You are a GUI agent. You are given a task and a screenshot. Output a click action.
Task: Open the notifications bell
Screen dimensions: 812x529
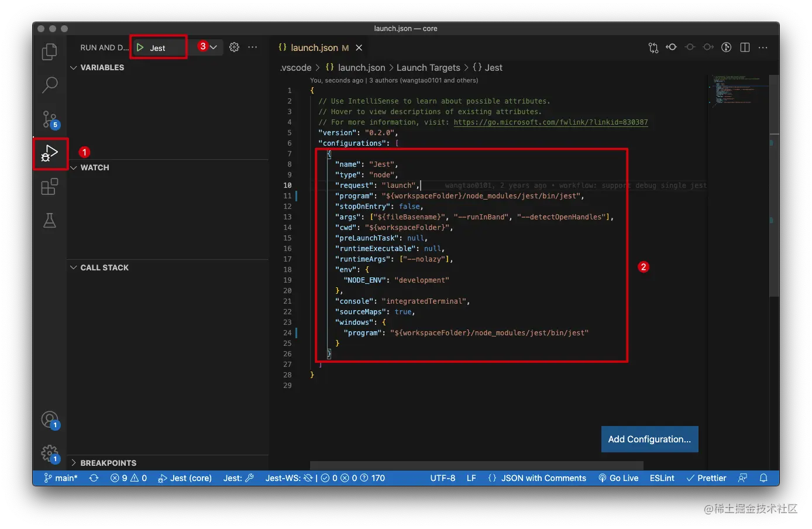763,478
